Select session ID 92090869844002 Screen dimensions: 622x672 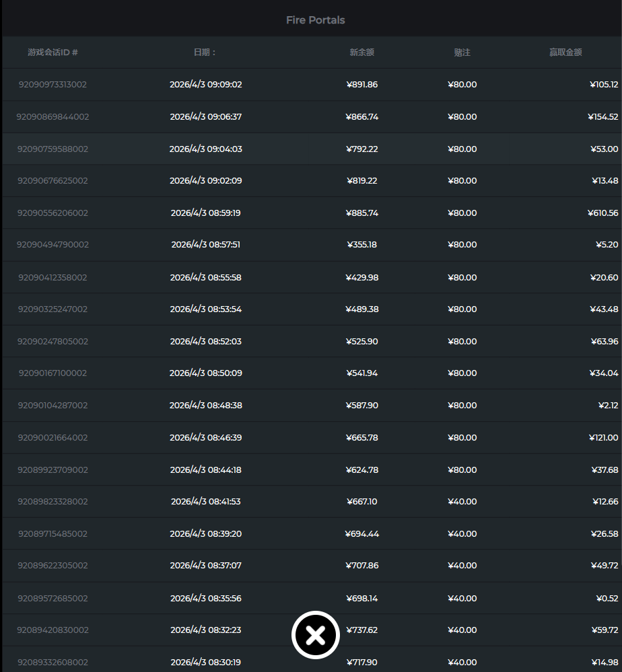point(53,117)
